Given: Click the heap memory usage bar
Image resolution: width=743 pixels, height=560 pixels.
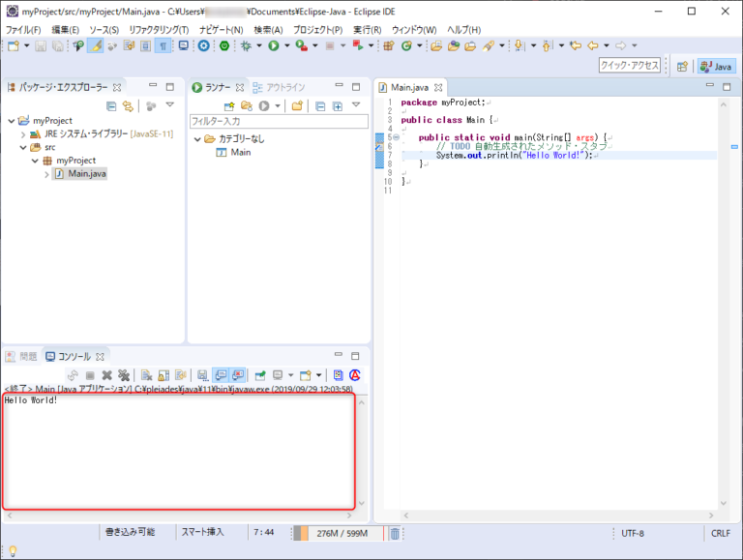Looking at the screenshot, I should (339, 533).
